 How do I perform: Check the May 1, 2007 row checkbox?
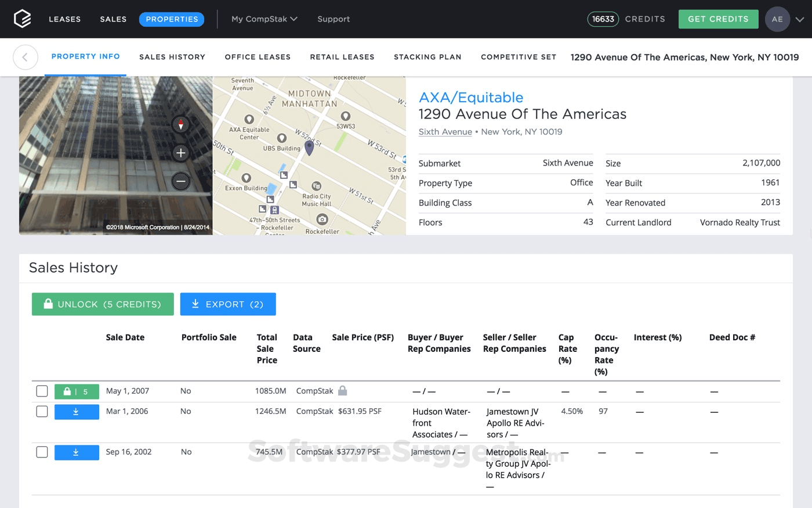[42, 391]
